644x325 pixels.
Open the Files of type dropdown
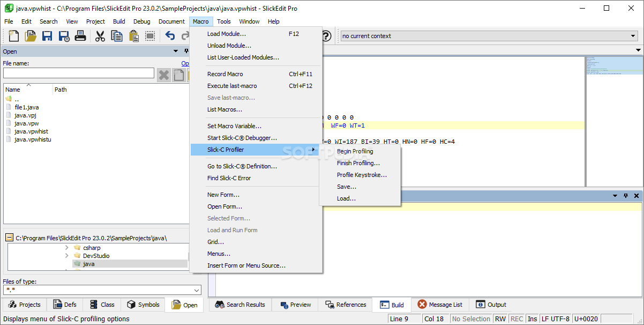(196, 290)
